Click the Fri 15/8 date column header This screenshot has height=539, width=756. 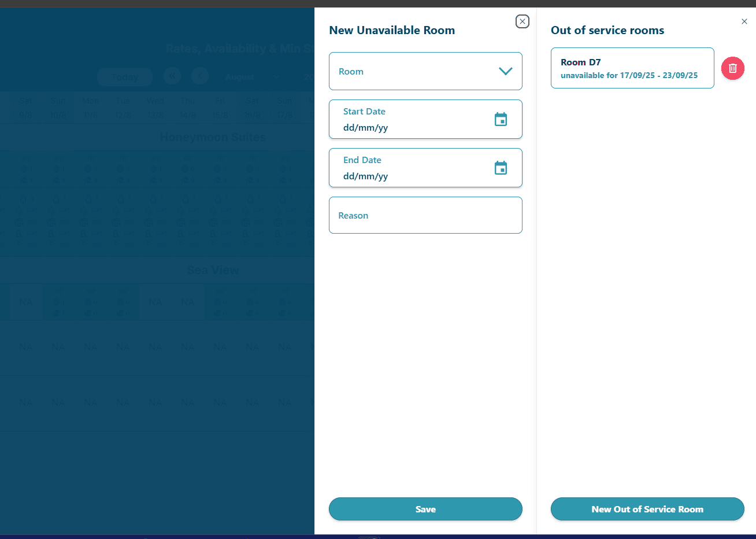[220, 108]
